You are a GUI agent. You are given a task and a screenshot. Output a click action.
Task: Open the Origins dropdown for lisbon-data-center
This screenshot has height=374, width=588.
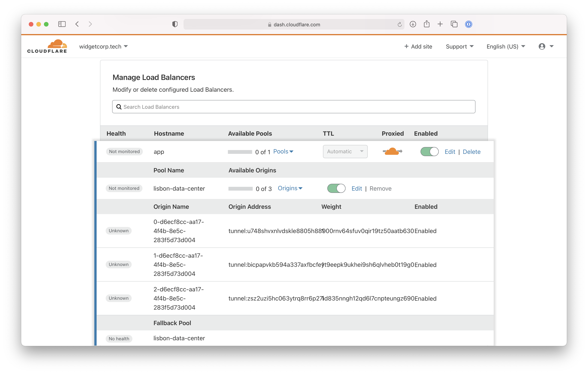tap(290, 188)
